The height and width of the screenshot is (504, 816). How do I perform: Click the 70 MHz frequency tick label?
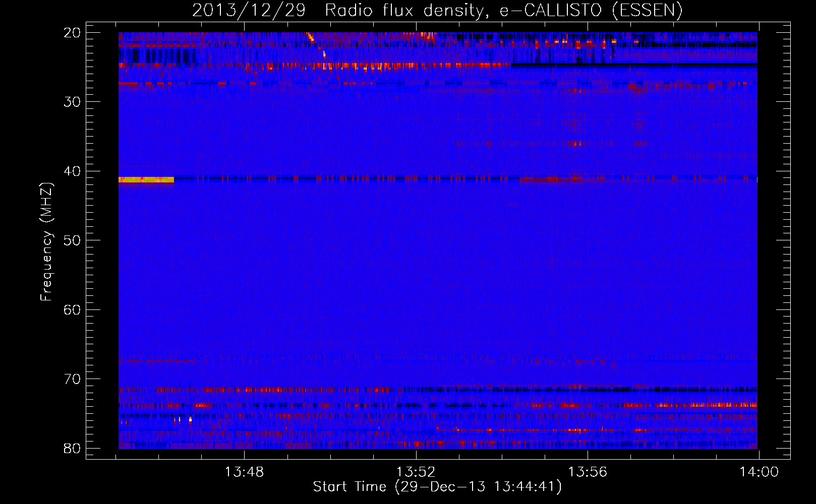pyautogui.click(x=72, y=379)
